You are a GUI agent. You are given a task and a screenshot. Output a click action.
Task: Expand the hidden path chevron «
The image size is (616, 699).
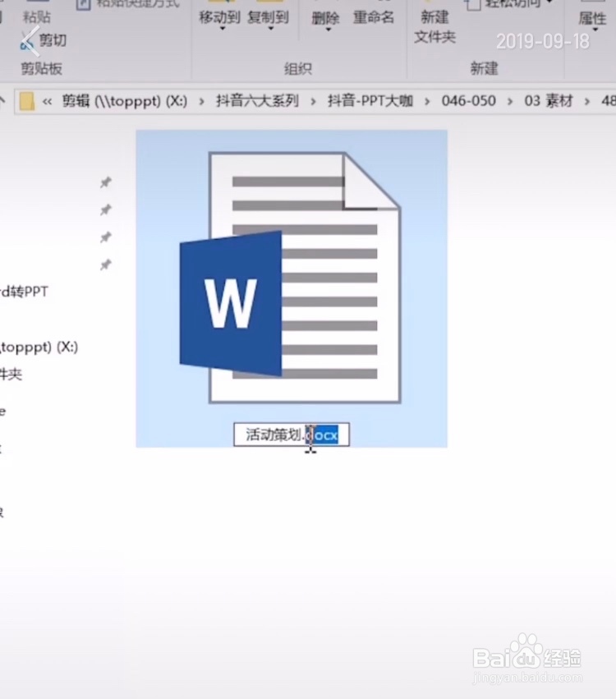click(48, 102)
